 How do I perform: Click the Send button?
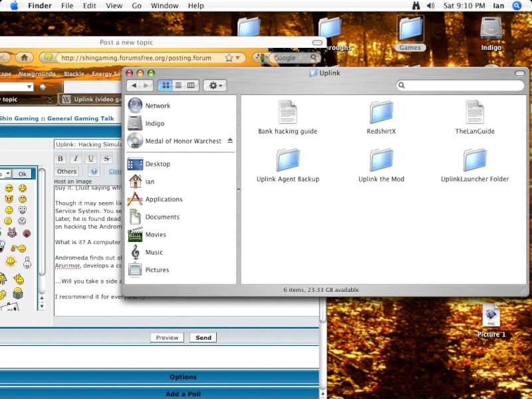click(x=203, y=338)
